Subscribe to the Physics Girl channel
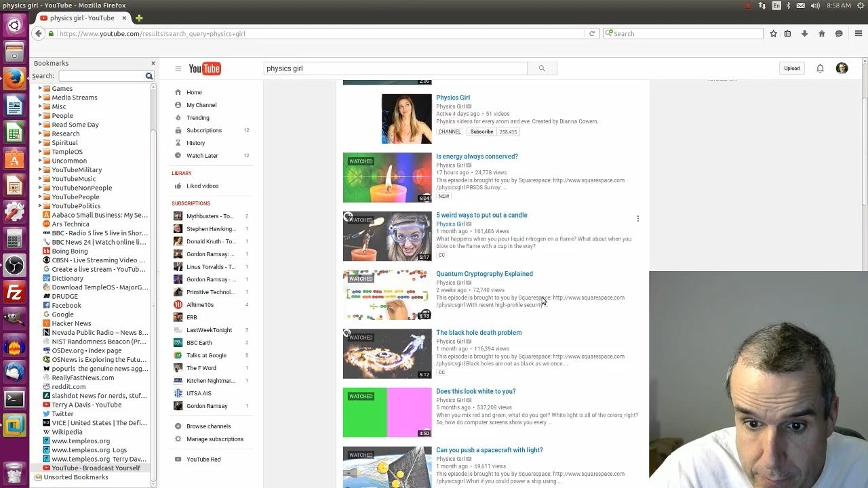 pyautogui.click(x=481, y=131)
